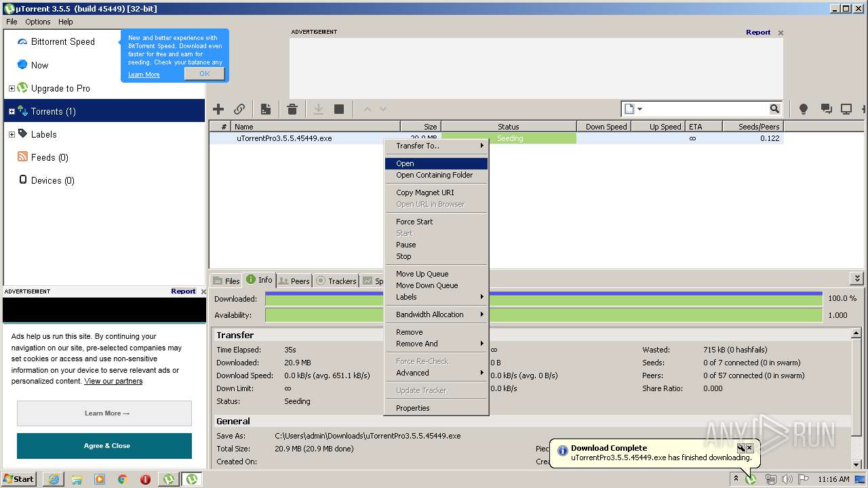Viewport: 868px width, 488px height.
Task: Click the green Seeding status bar
Action: coord(509,138)
